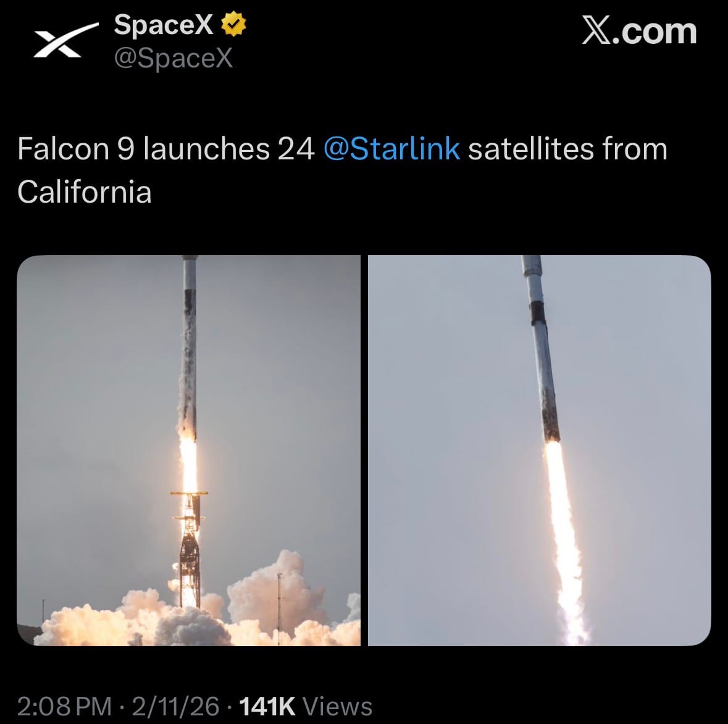Open the left liftoff photo
This screenshot has width=728, height=724.
click(x=188, y=450)
